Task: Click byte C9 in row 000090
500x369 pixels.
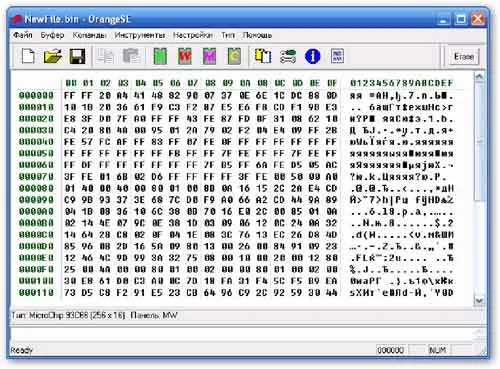Action: (70, 200)
